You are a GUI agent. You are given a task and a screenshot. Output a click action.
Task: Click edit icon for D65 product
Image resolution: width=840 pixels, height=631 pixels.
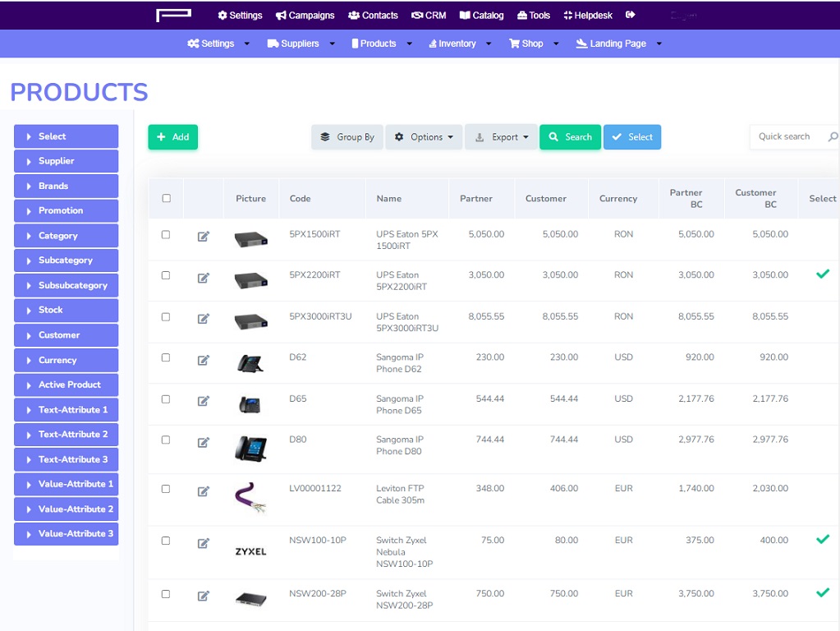[203, 401]
